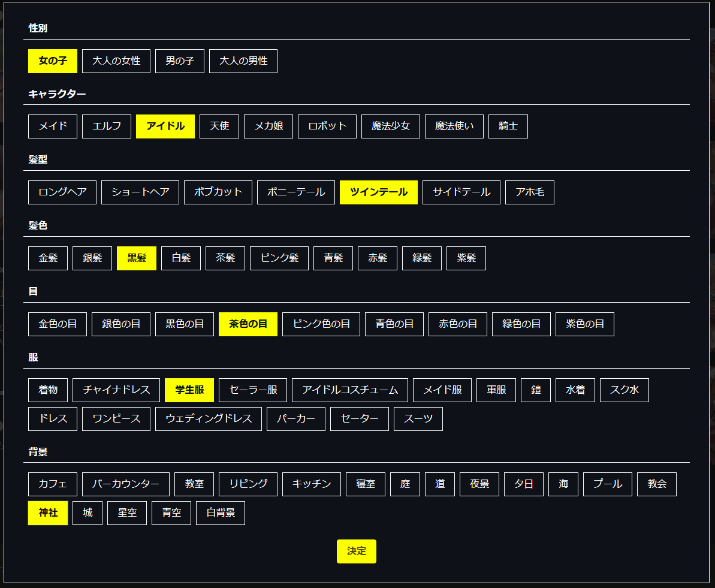Select the 大人の女性 gender option

(x=116, y=61)
